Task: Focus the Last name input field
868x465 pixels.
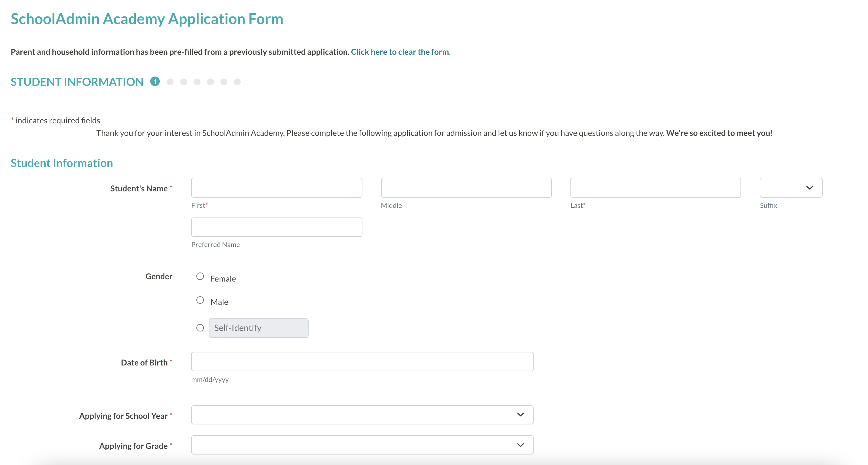Action: point(655,187)
